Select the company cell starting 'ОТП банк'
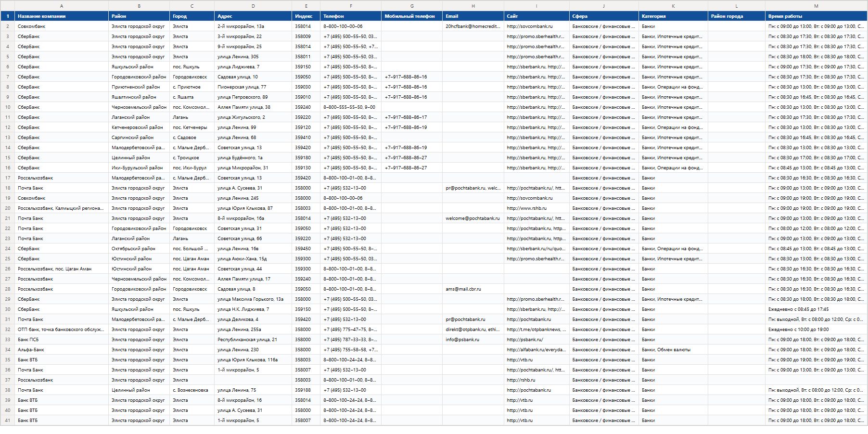Screen dimensions: 868x434 pyautogui.click(x=62, y=330)
